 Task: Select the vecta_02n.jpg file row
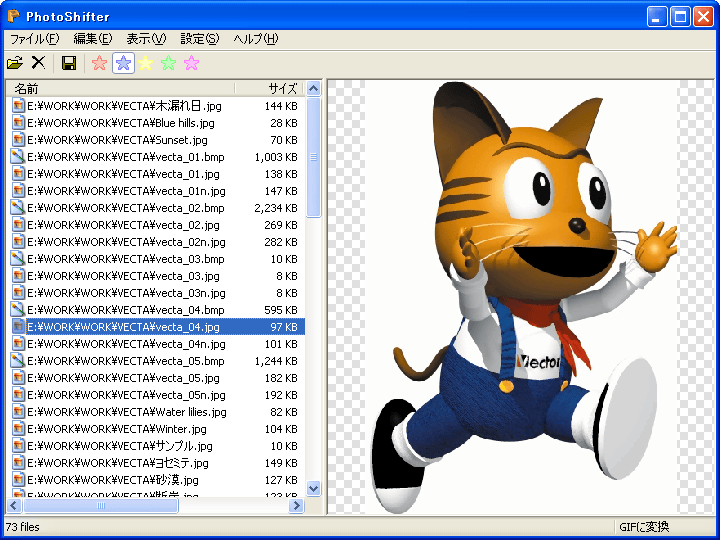156,242
